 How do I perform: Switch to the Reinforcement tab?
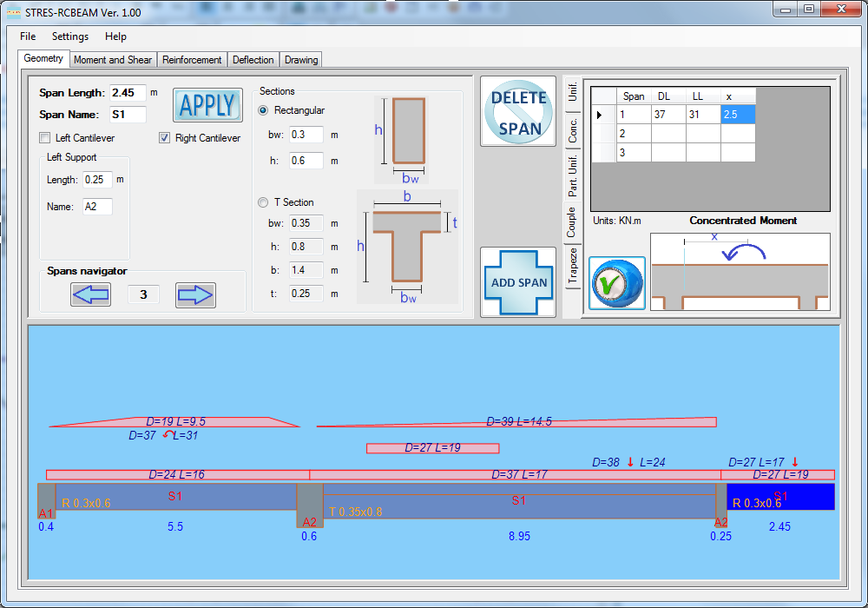(x=192, y=60)
